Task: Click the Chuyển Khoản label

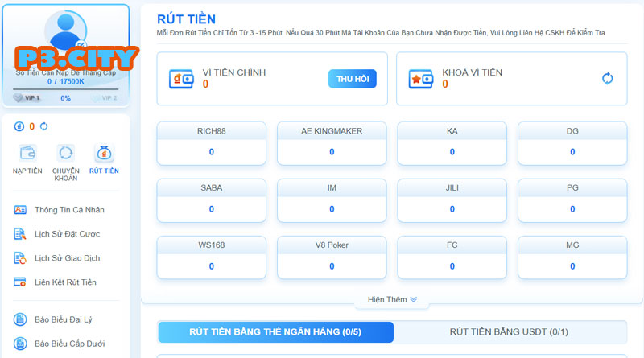Action: click(66, 175)
